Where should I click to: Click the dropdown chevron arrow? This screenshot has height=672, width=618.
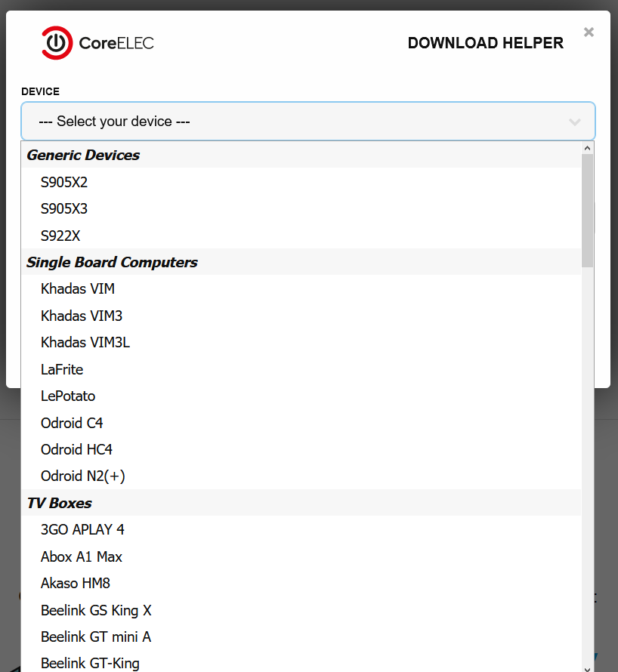[x=574, y=122]
